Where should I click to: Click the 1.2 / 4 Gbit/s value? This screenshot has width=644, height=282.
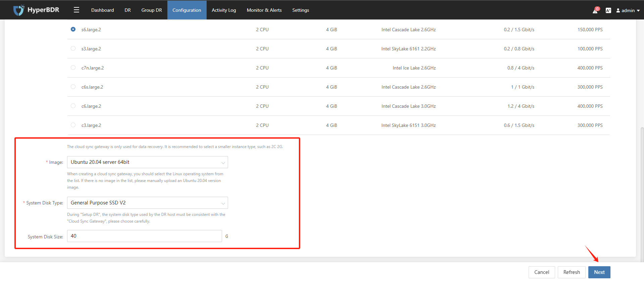pyautogui.click(x=521, y=106)
